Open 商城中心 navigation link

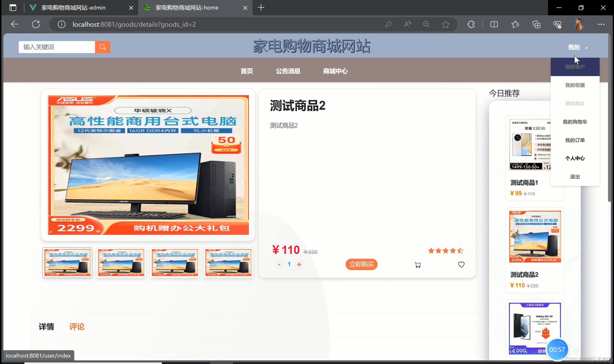[335, 71]
